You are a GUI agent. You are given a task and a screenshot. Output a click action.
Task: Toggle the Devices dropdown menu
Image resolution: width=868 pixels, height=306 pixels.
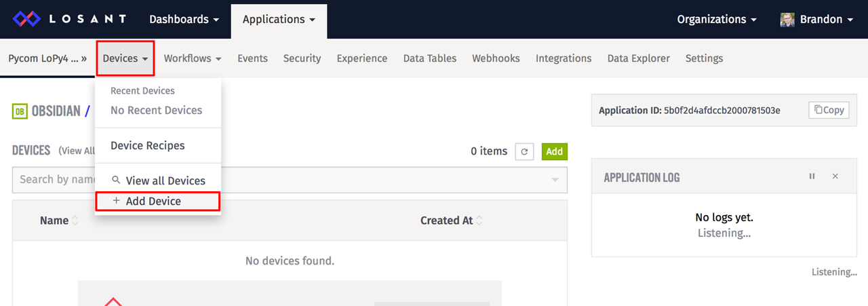[x=125, y=58]
